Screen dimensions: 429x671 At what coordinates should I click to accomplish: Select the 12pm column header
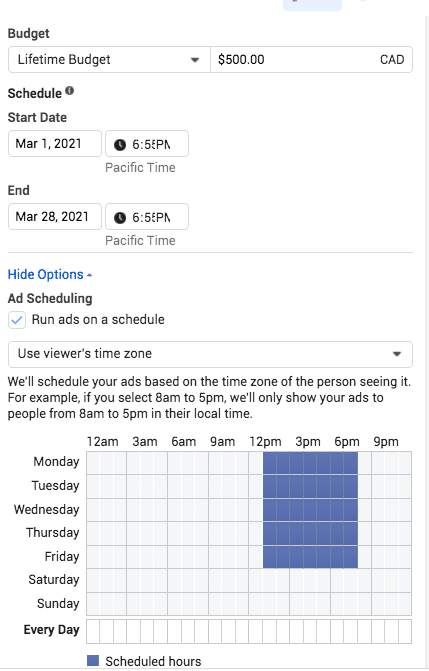(x=265, y=442)
